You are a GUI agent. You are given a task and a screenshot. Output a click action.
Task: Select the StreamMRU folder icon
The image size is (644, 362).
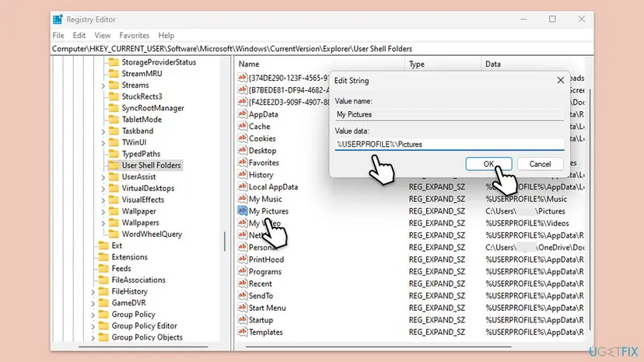[x=114, y=74]
